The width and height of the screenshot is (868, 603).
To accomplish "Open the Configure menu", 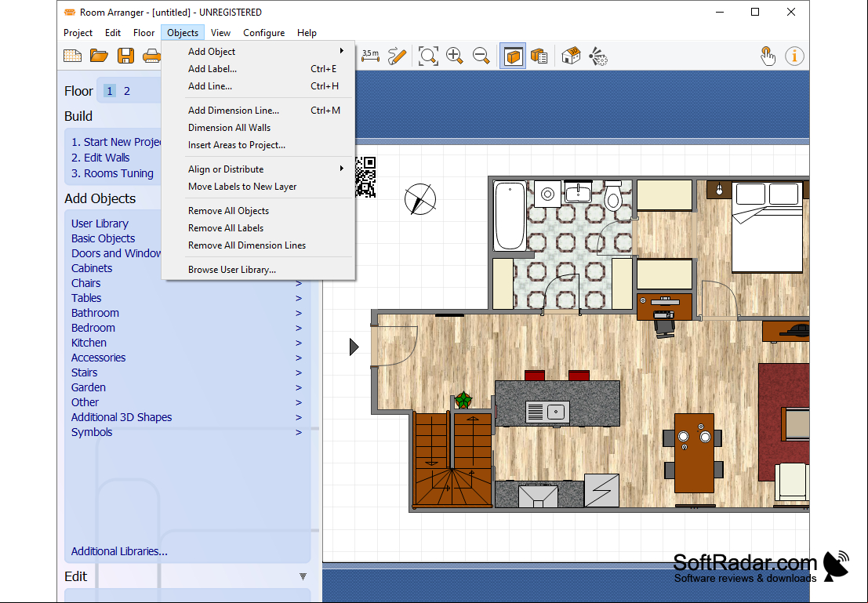I will click(x=264, y=33).
